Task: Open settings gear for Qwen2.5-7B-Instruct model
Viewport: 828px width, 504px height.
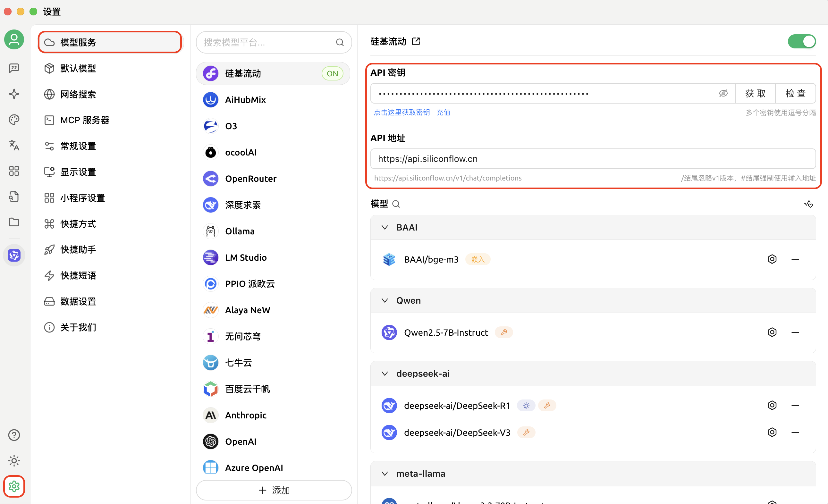Action: [772, 332]
